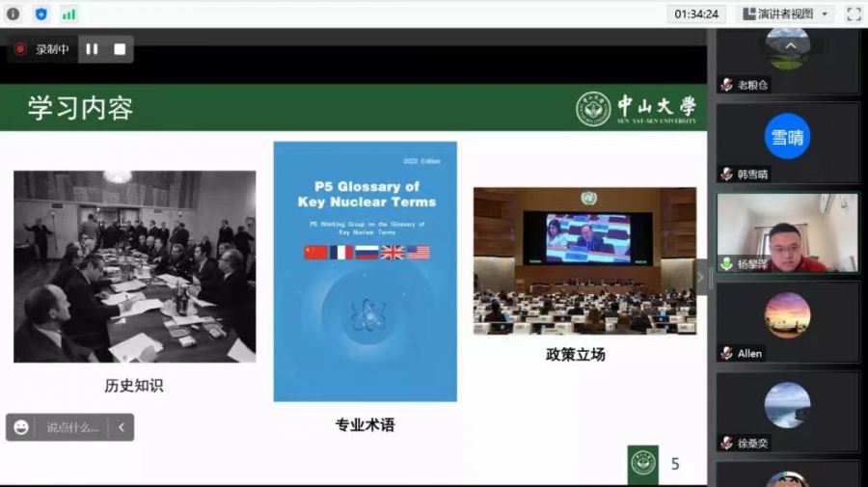Collapse the participant video sidebar handle
Viewport: 868px width, 487px height.
click(x=701, y=278)
